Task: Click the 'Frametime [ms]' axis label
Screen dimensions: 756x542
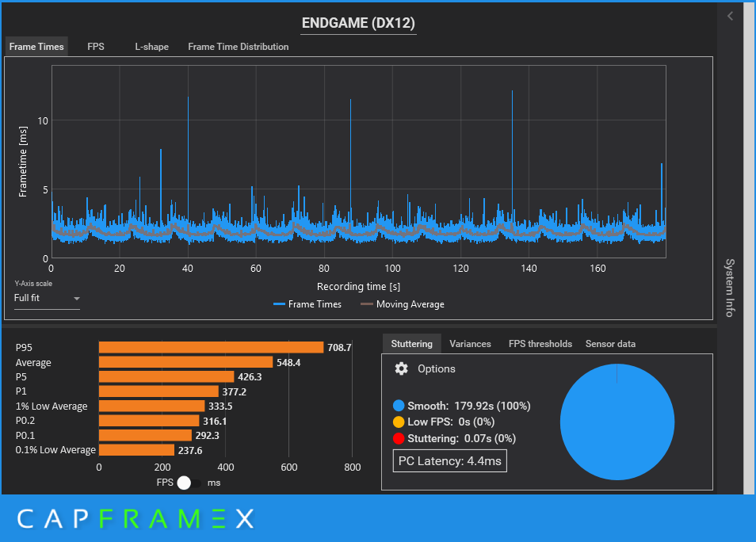Action: [x=23, y=162]
